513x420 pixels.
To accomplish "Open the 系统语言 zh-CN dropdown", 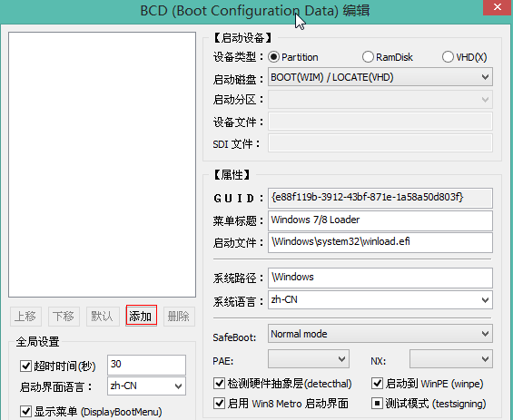I will [x=380, y=299].
